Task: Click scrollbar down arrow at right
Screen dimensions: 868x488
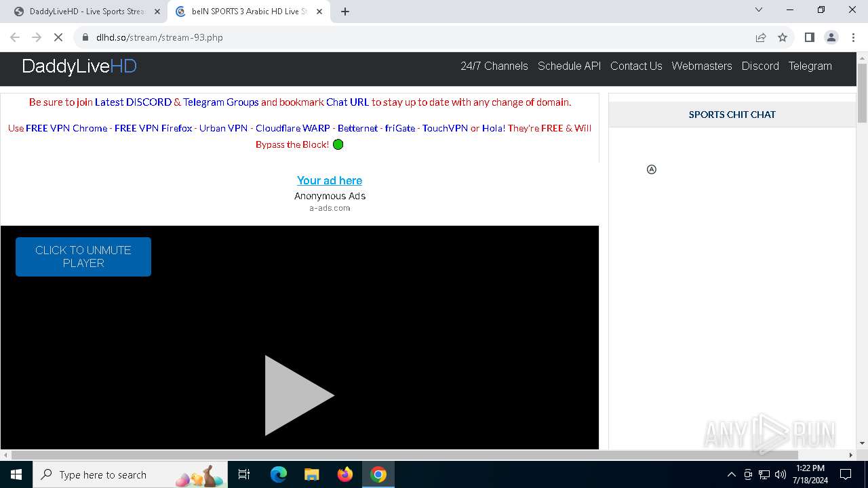Action: 862,443
